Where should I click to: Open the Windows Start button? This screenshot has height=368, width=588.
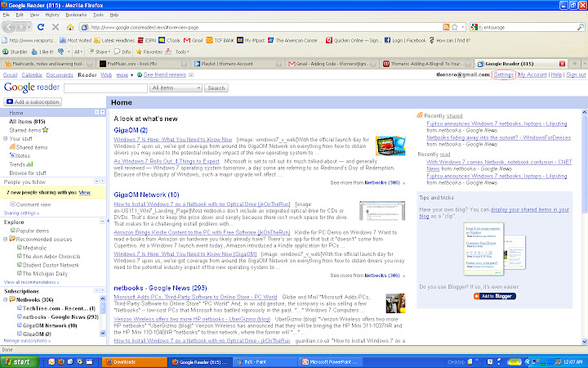coord(19,362)
